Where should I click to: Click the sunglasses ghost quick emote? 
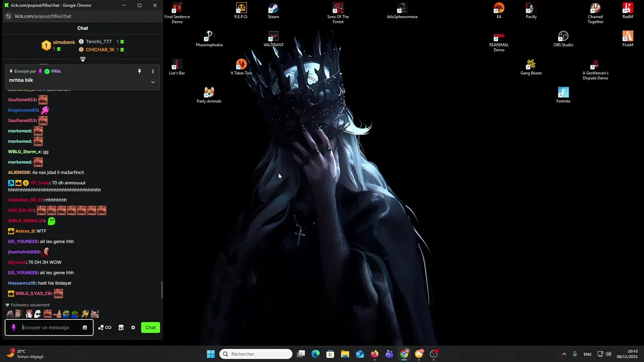[x=38, y=314]
